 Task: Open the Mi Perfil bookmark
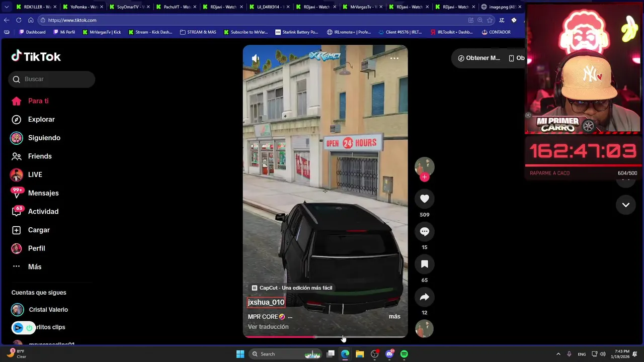(64, 32)
